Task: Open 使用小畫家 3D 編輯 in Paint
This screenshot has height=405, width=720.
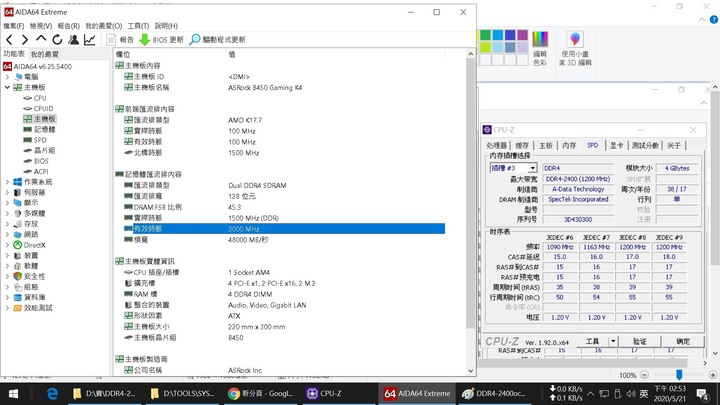Action: (575, 48)
